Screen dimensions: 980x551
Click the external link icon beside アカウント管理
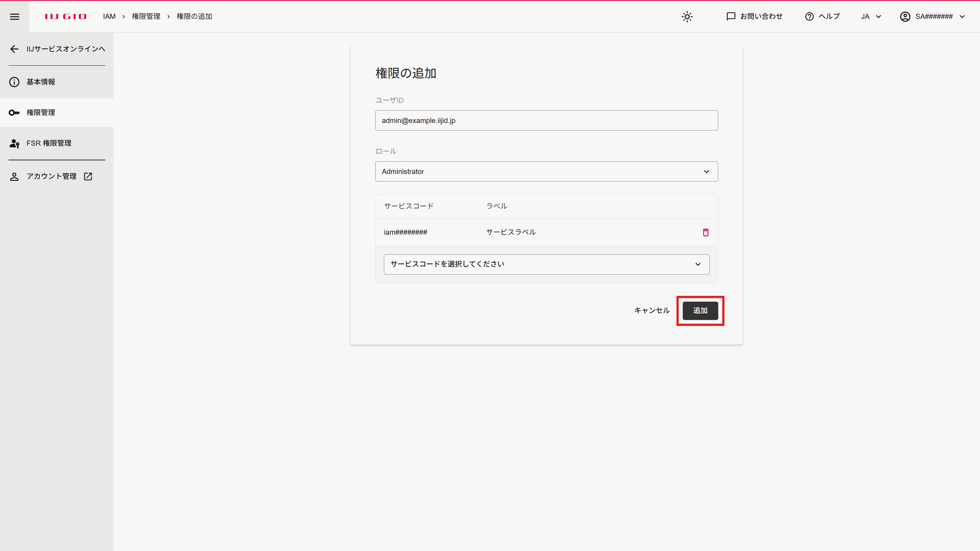click(88, 177)
